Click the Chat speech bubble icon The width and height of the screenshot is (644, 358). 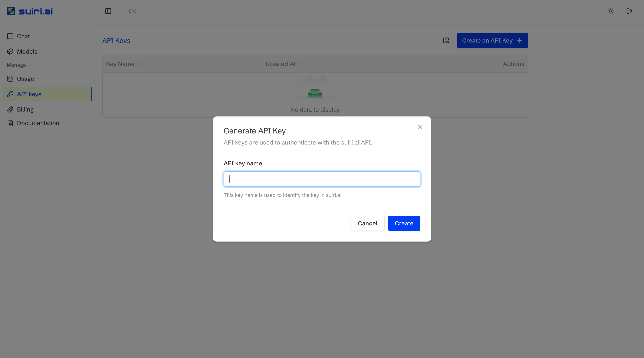tap(10, 36)
